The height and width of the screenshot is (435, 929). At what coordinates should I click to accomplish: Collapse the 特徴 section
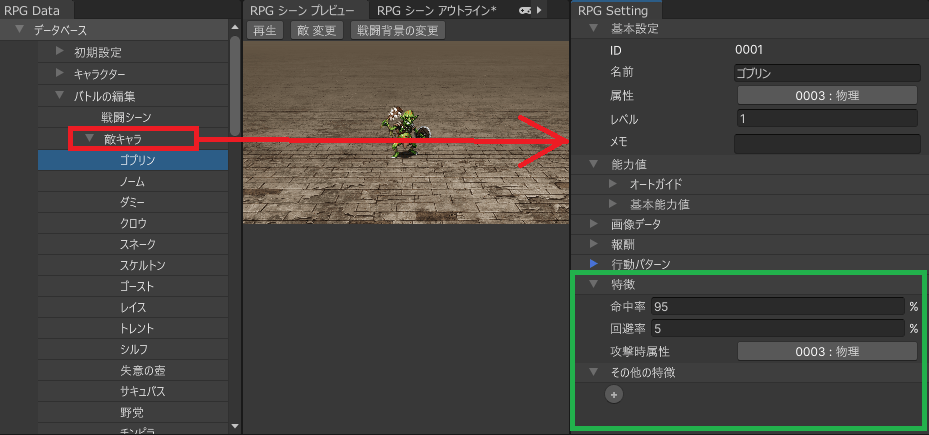593,284
